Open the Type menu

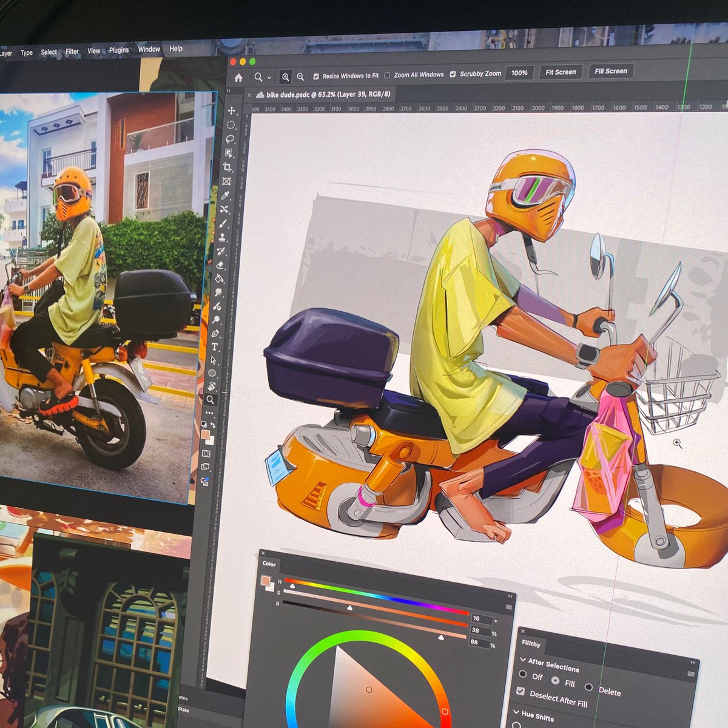tap(27, 53)
